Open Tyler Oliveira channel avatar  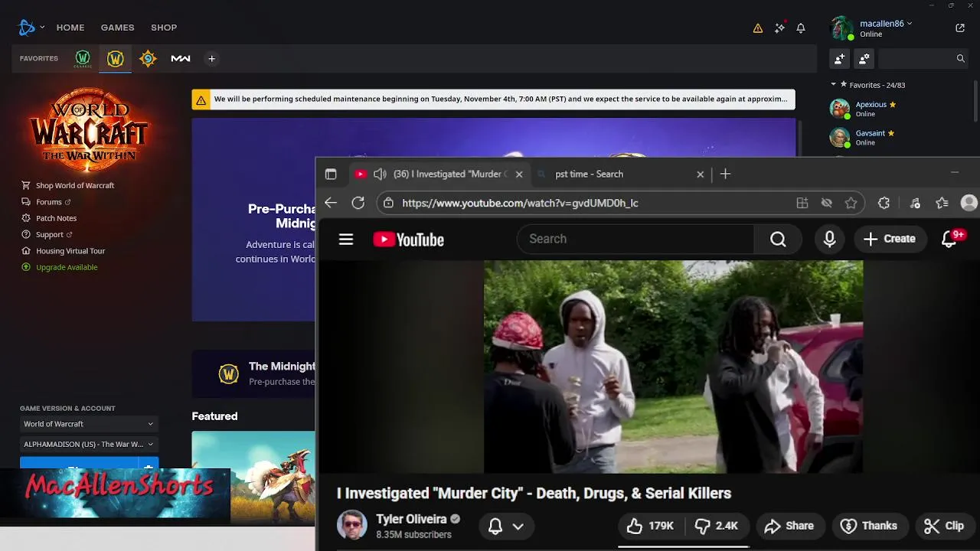pos(352,525)
